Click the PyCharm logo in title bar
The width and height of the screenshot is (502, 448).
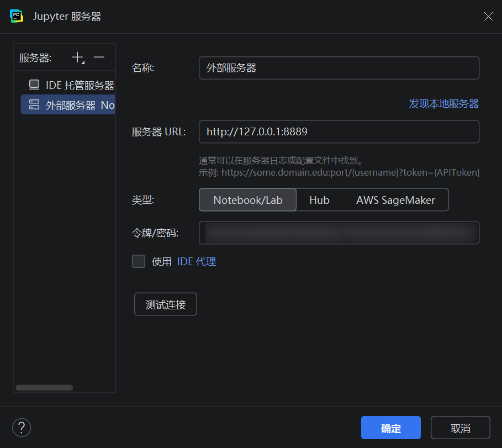coord(17,16)
